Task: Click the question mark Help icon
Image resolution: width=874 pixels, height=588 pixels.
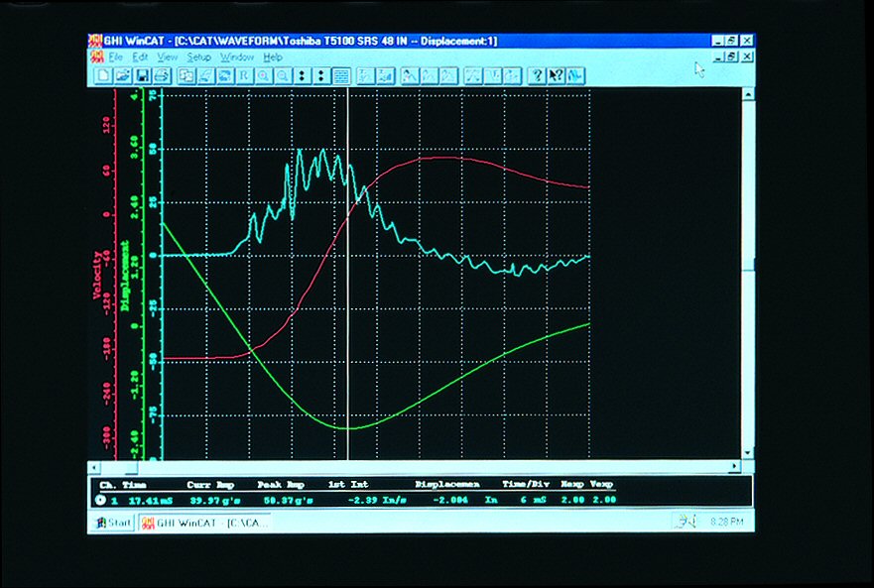Action: [537, 75]
